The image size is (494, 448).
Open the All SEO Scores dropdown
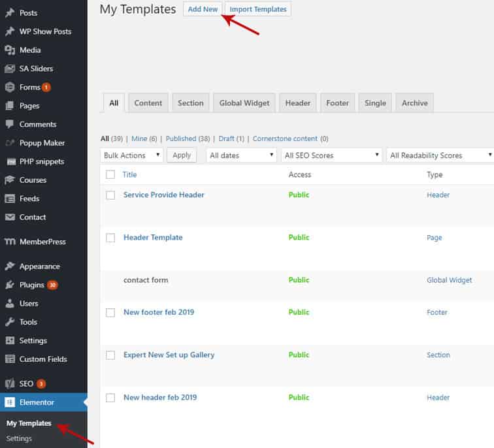331,155
